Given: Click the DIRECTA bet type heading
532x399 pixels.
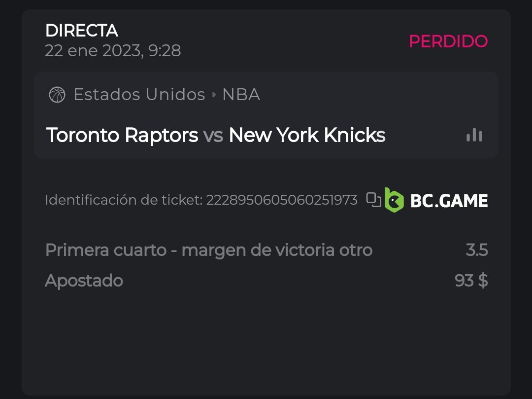Looking at the screenshot, I should (82, 31).
